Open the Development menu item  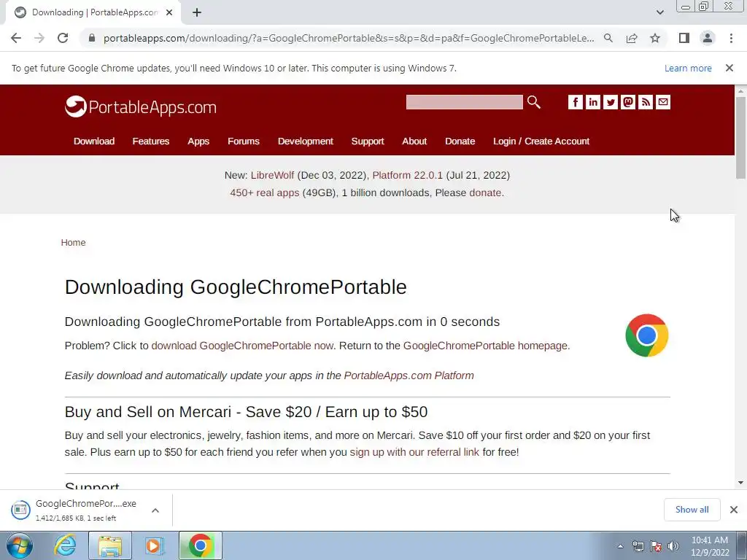[x=306, y=141]
